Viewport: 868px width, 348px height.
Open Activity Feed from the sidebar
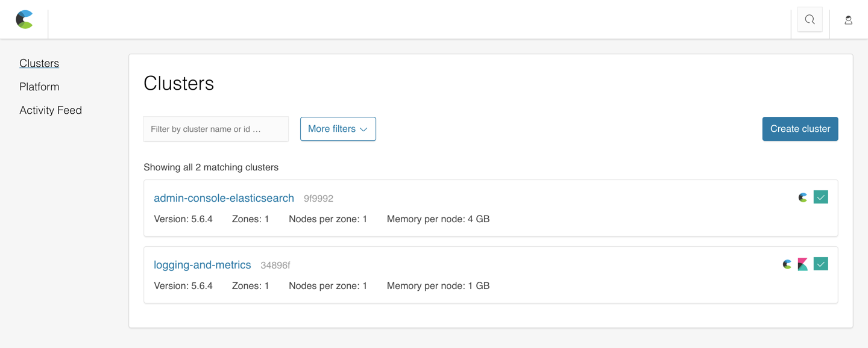pyautogui.click(x=51, y=110)
